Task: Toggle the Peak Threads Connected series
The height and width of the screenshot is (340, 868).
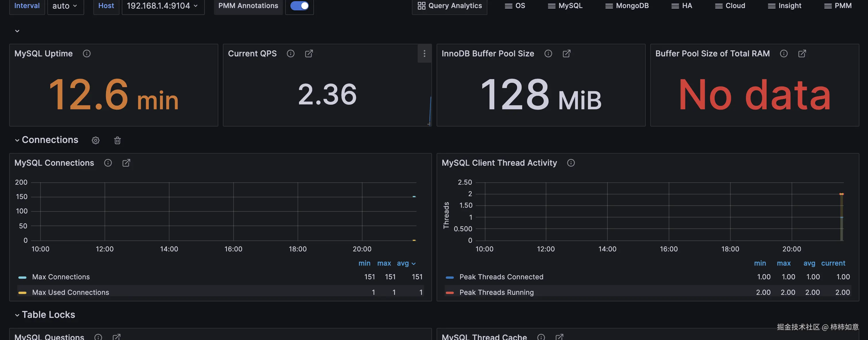Action: [x=501, y=277]
